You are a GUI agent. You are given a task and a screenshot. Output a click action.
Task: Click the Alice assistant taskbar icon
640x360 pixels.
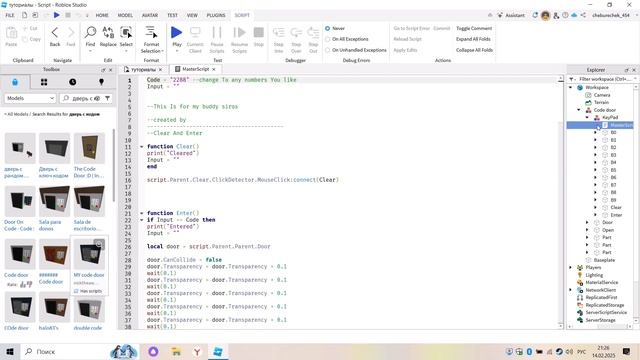(153, 351)
